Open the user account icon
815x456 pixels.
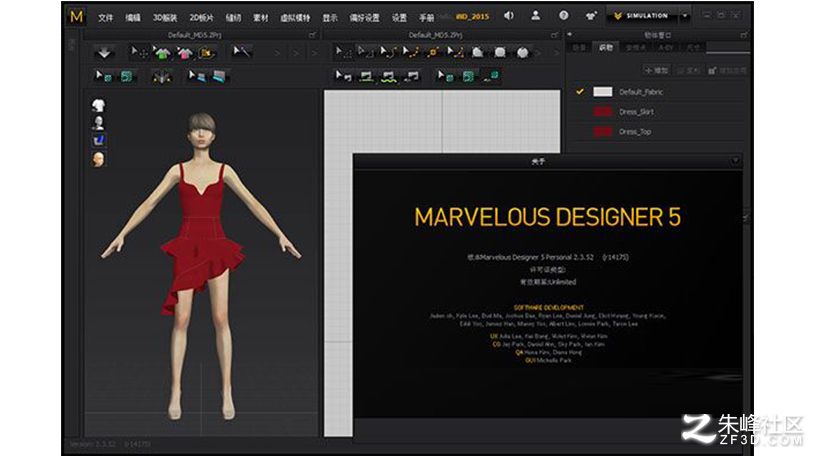point(535,16)
